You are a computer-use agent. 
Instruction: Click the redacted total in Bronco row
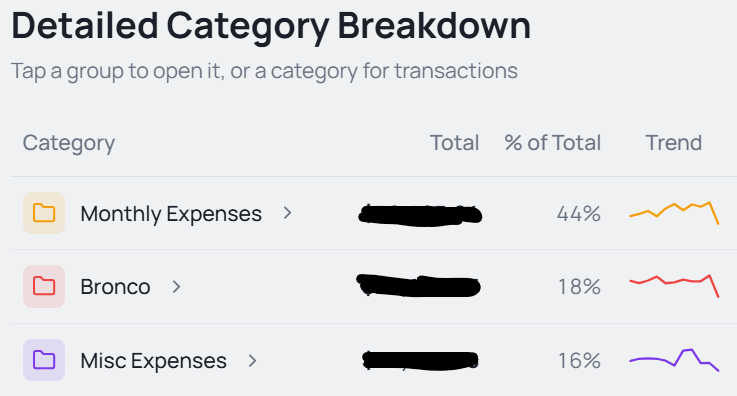click(x=419, y=286)
